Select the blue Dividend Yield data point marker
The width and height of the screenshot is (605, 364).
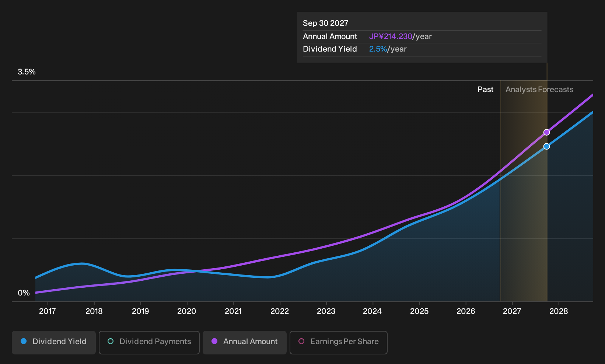point(547,146)
